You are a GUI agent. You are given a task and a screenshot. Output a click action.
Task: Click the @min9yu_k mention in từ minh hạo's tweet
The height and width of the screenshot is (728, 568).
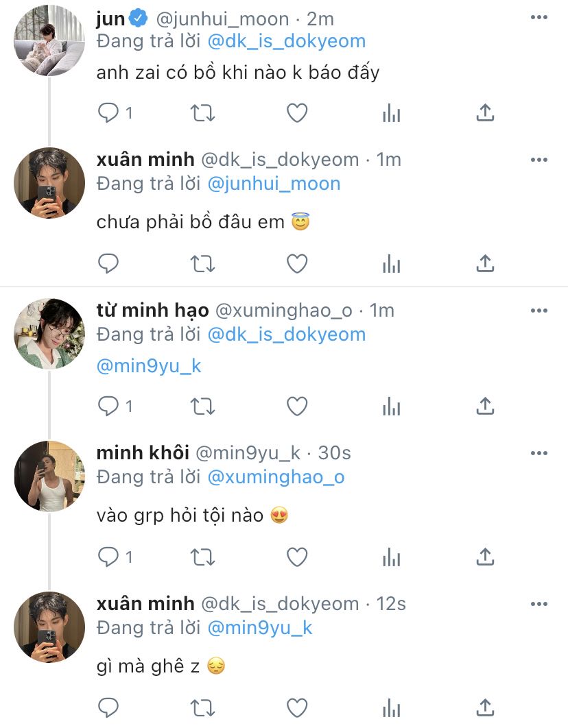(x=149, y=366)
